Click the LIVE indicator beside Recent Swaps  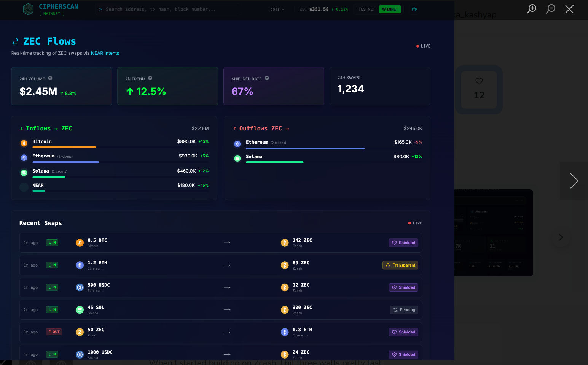click(x=415, y=223)
